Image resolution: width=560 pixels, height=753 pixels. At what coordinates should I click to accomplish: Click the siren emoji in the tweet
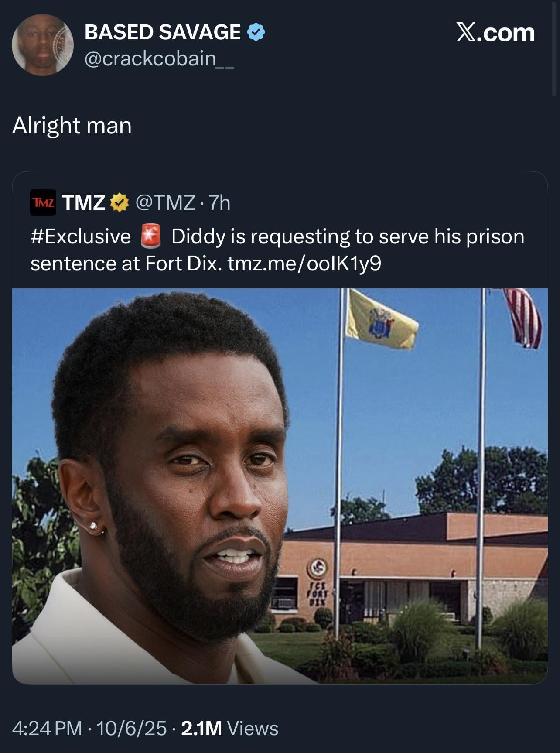151,236
